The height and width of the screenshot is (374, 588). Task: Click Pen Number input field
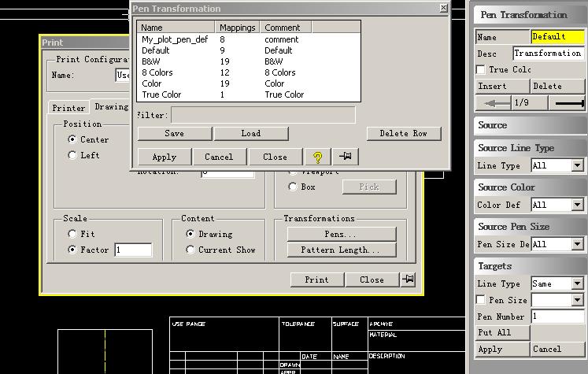point(558,317)
